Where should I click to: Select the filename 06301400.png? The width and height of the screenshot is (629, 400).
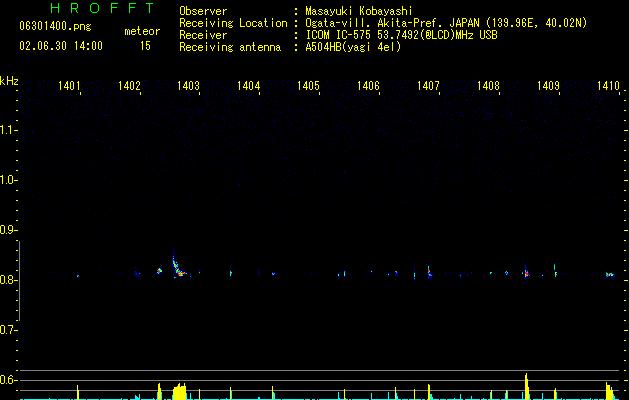click(55, 27)
